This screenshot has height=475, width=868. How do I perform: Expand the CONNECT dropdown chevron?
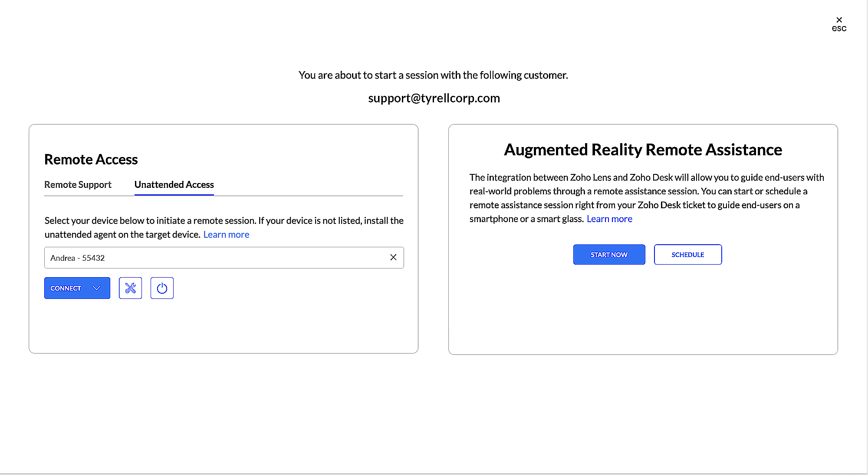click(x=97, y=288)
